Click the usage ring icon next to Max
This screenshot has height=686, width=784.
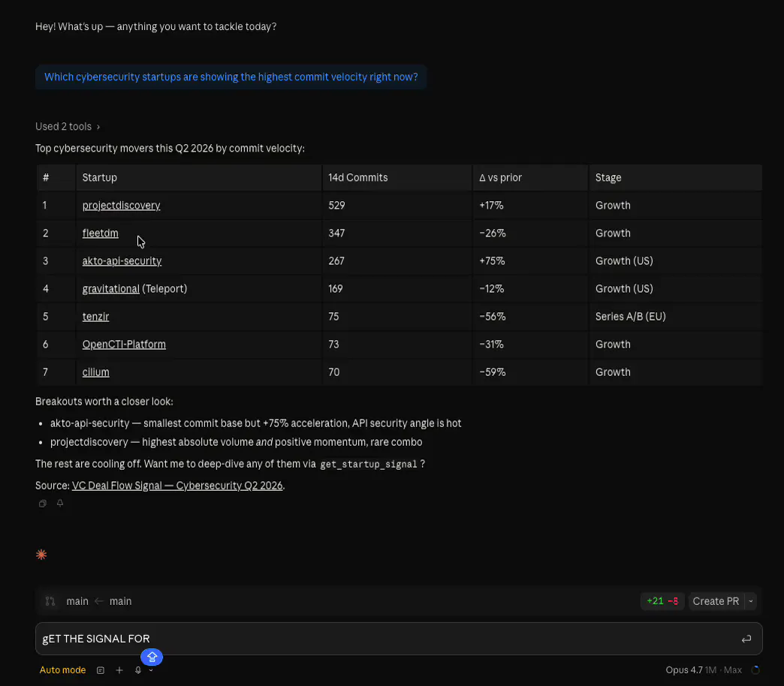coord(755,670)
